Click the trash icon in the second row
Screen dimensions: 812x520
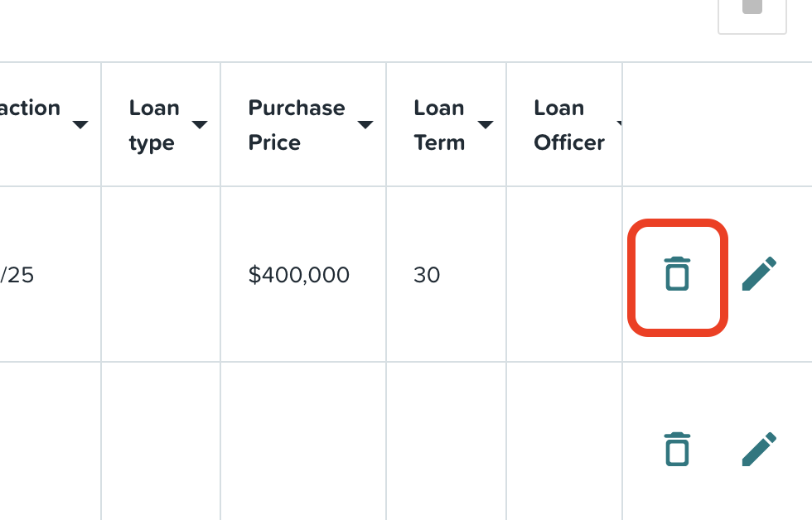pyautogui.click(x=677, y=449)
